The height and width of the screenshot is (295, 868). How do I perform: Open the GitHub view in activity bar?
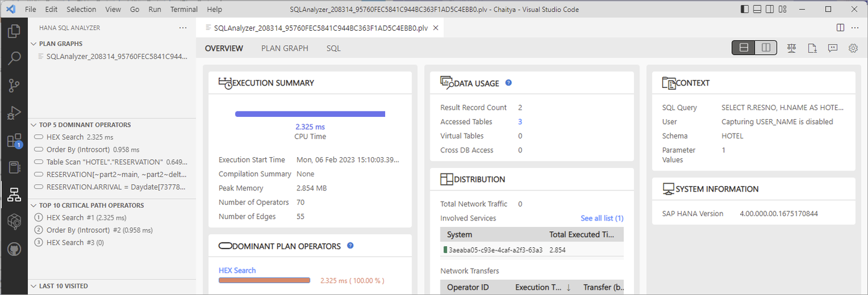[x=14, y=249]
